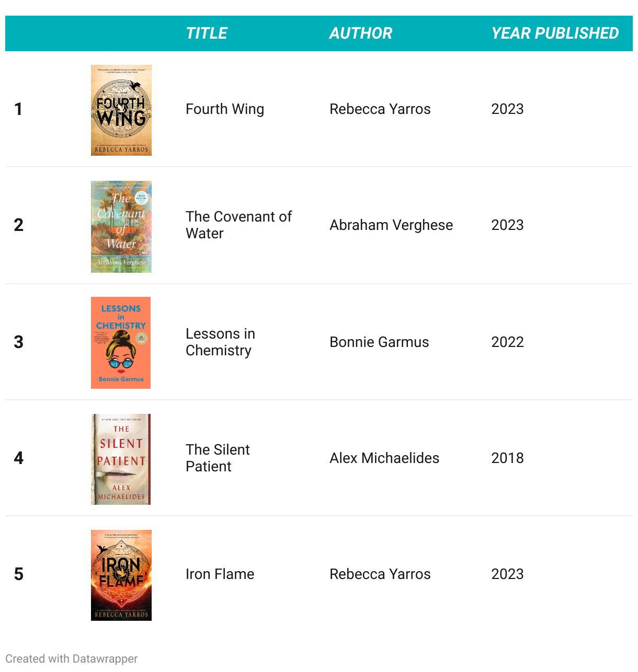The height and width of the screenshot is (672, 638).
Task: Select the Lessons in Chemistry cover
Action: (x=121, y=343)
